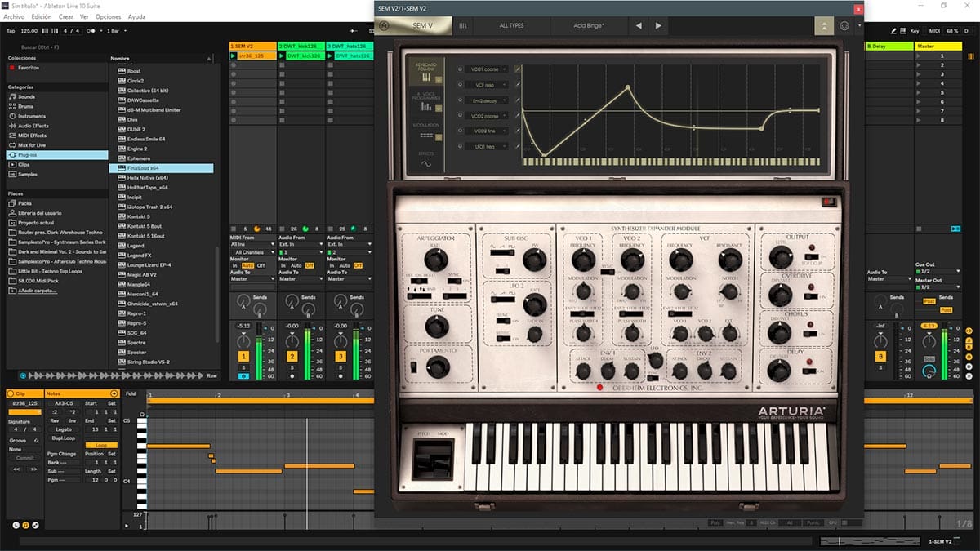
Task: Launch the str36_125 clip
Action: click(x=234, y=56)
